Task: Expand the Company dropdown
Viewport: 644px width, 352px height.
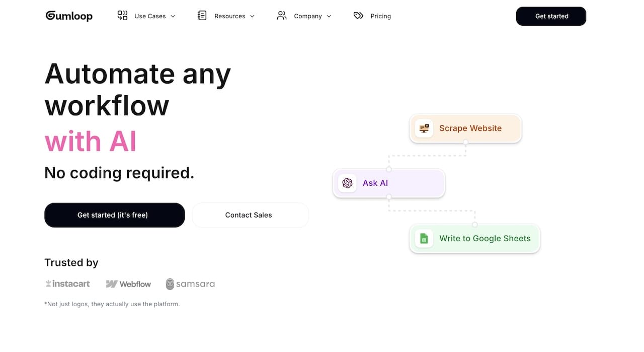Action: (x=307, y=16)
